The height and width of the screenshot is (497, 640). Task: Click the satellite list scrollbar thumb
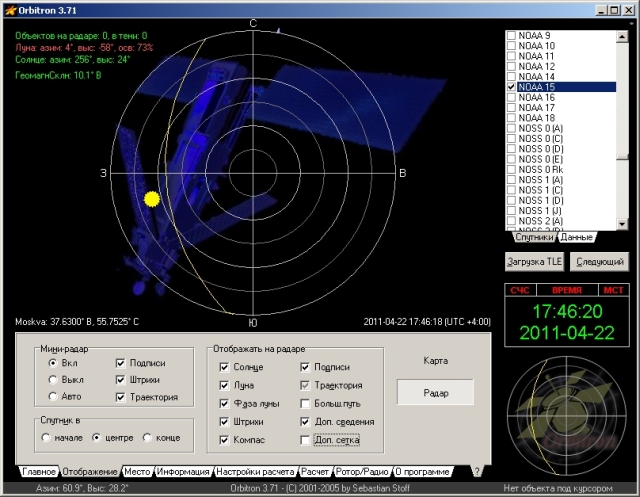pos(622,157)
